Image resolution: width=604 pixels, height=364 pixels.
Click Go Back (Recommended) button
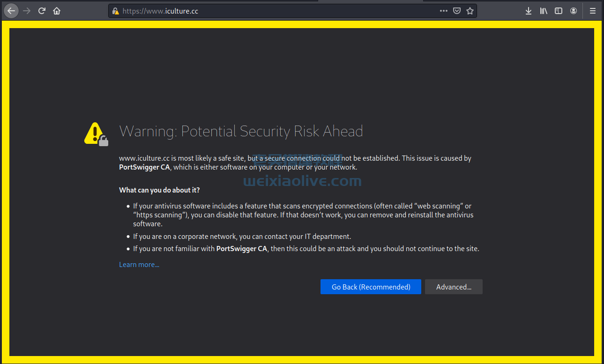[x=371, y=287]
